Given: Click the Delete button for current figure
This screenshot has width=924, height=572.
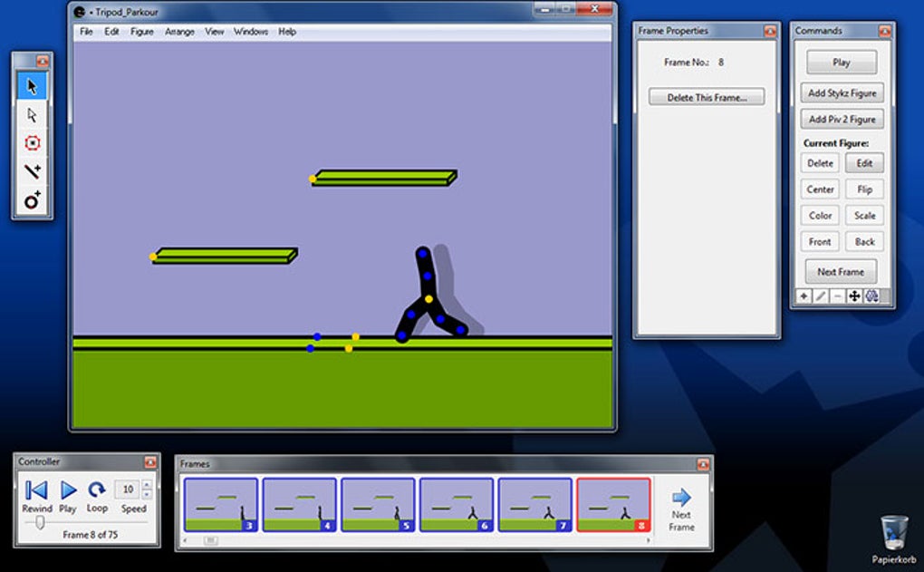Looking at the screenshot, I should pyautogui.click(x=820, y=163).
